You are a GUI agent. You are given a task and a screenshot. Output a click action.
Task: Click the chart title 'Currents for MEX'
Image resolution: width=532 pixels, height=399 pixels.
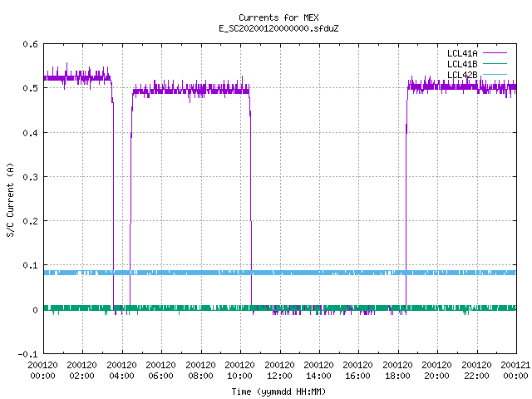[278, 17]
